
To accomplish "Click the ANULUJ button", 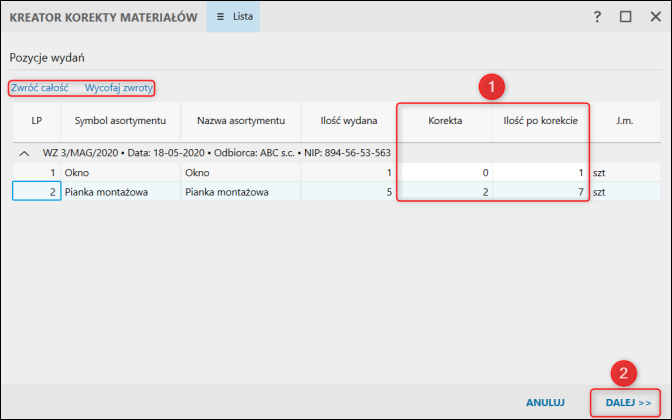I will [x=545, y=403].
